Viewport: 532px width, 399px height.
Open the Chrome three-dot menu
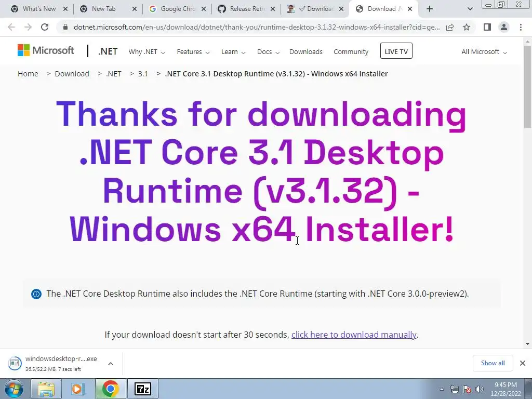pos(521,27)
